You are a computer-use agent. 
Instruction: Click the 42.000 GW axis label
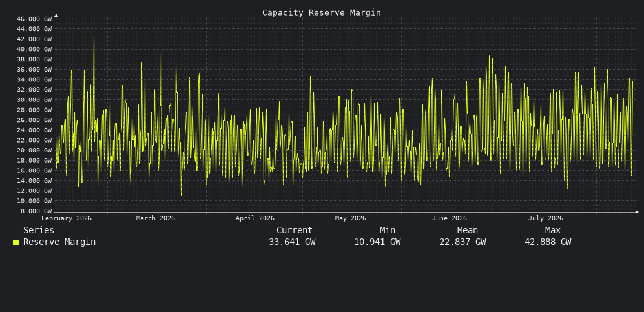click(34, 39)
